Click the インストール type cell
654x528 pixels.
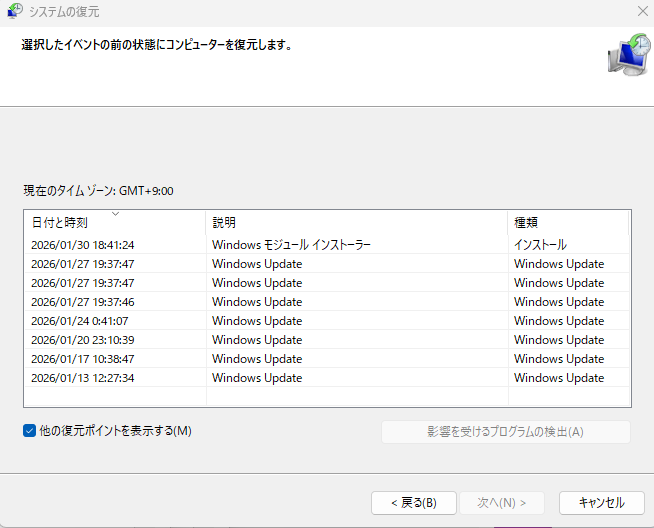pyautogui.click(x=540, y=245)
